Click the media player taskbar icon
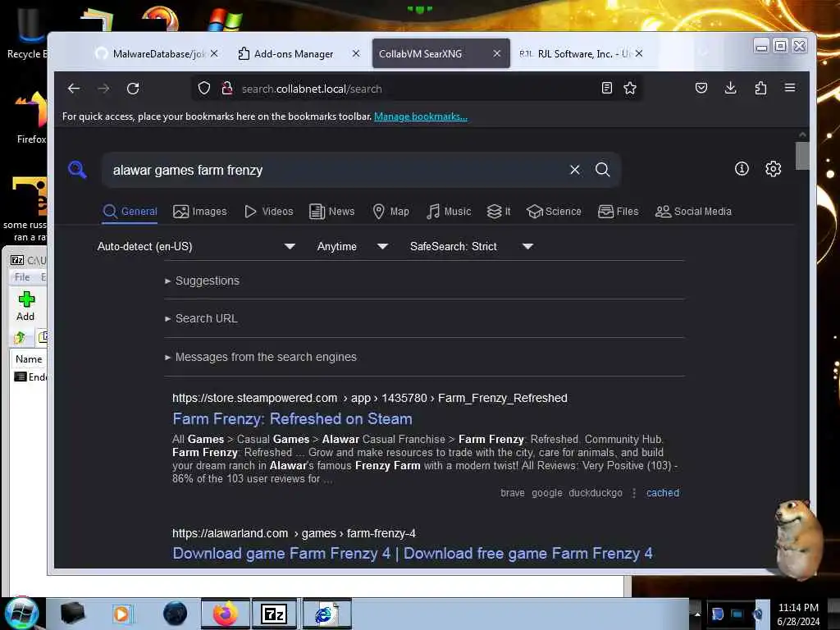Viewport: 840px width, 630px height. click(x=121, y=614)
